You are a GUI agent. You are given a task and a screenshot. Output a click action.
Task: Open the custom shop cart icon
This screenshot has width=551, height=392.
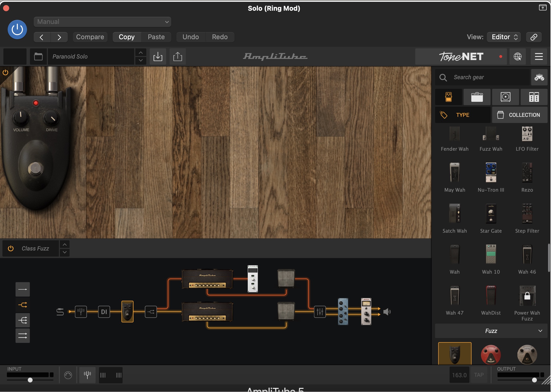[539, 77]
